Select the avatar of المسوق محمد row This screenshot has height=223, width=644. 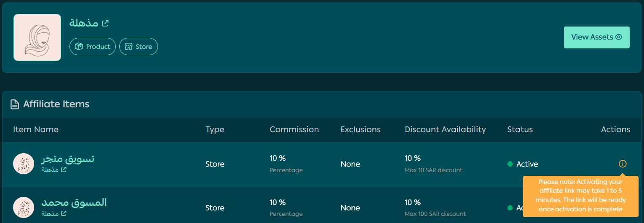pos(24,207)
